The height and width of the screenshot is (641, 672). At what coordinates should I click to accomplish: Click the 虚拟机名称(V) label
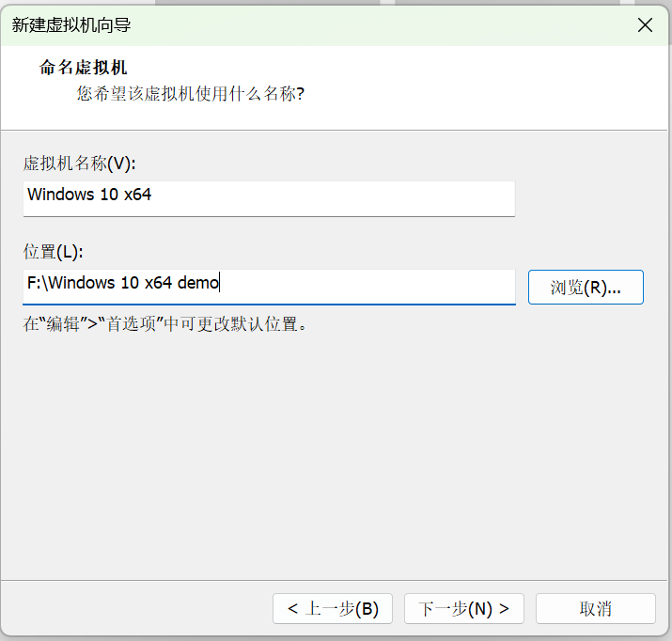(79, 164)
